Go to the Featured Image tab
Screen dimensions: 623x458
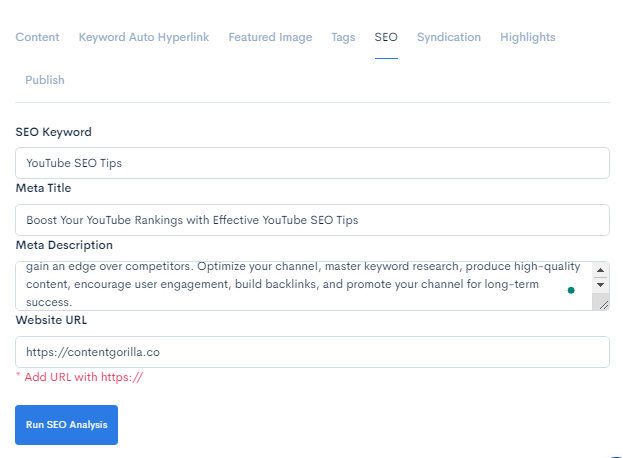pos(270,37)
